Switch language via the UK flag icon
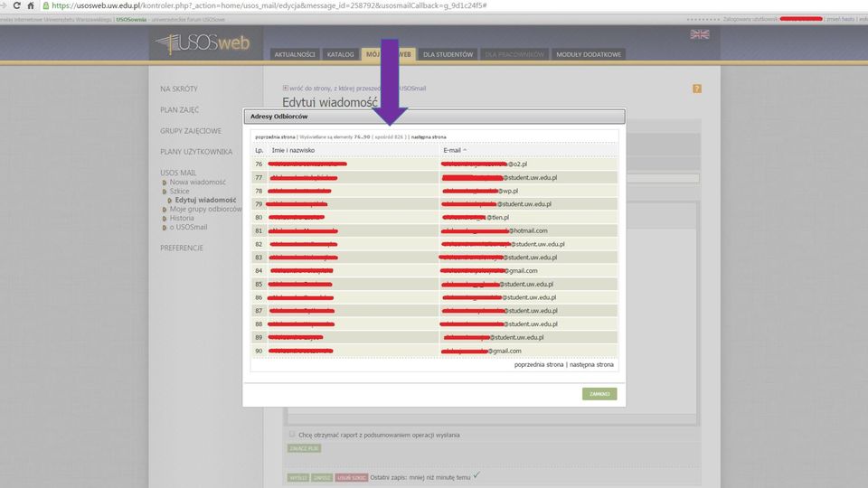Image resolution: width=868 pixels, height=488 pixels. click(700, 34)
